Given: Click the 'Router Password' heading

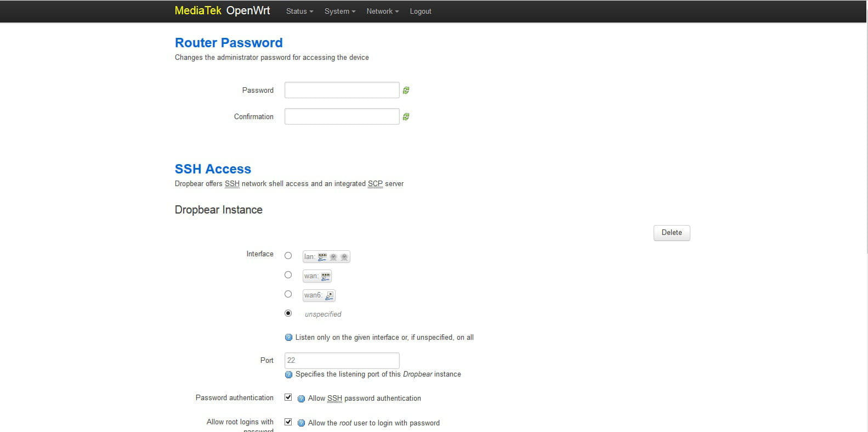Looking at the screenshot, I should [x=229, y=43].
